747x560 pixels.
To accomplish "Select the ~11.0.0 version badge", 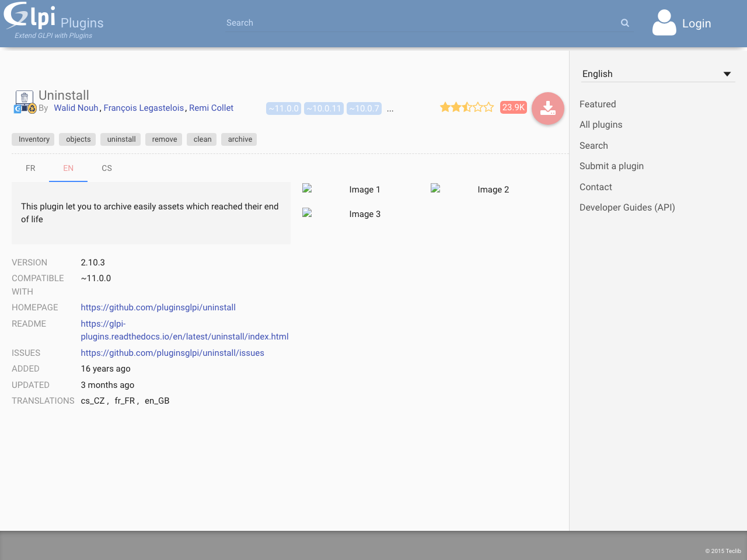I will point(284,108).
